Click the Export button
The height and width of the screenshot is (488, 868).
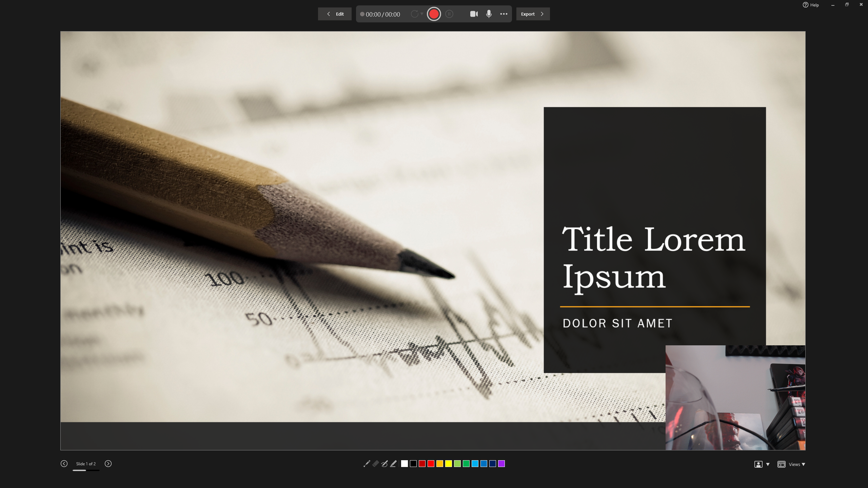pyautogui.click(x=533, y=14)
